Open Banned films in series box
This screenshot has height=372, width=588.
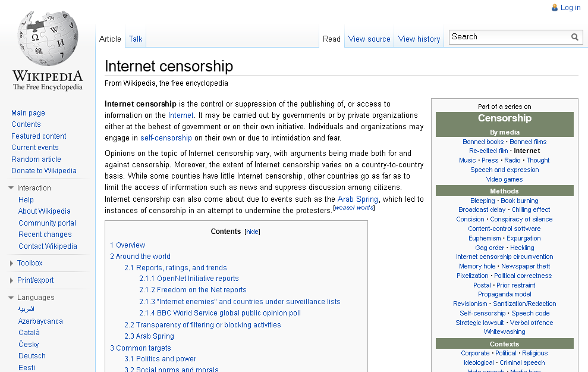pyautogui.click(x=528, y=142)
